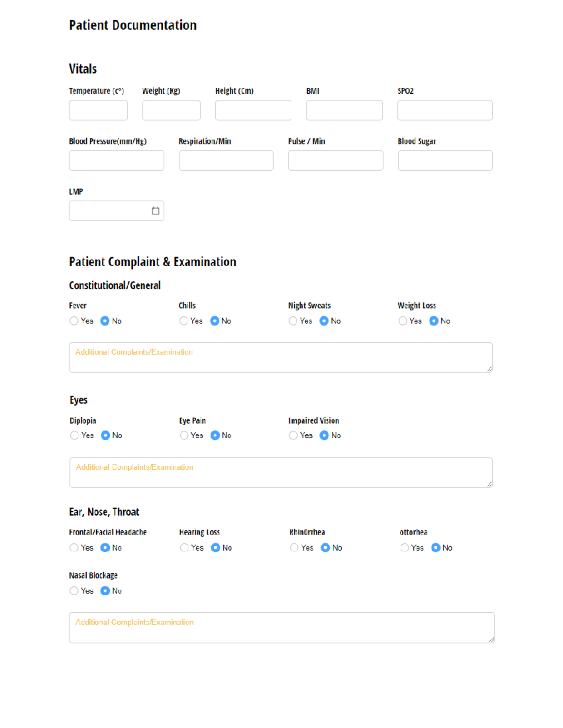Grab the resize handle of ENT complaints box
The image size is (563, 728).
(x=491, y=639)
